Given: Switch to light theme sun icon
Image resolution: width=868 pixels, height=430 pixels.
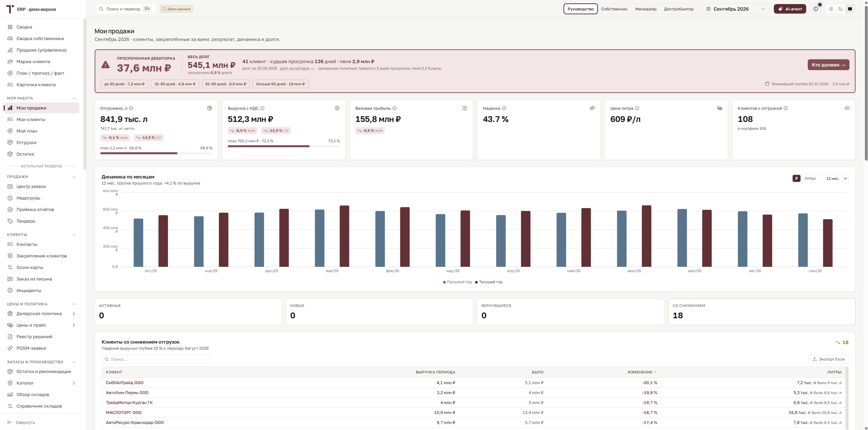Looking at the screenshot, I should tap(831, 9).
